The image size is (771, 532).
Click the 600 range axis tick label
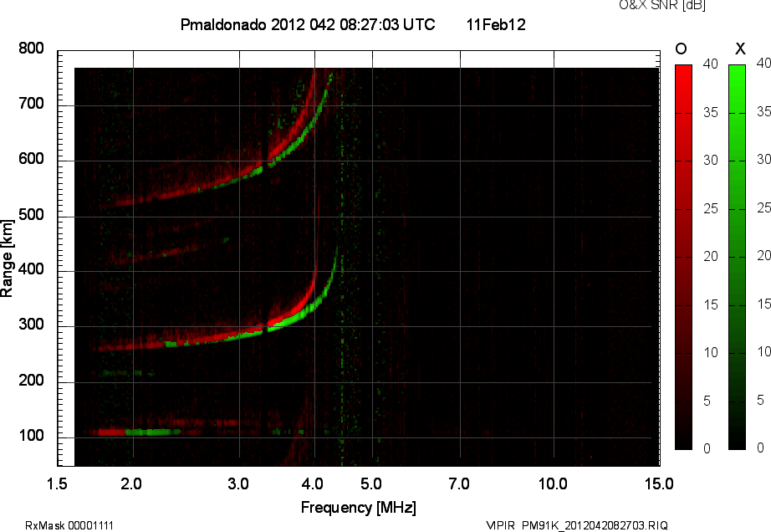click(31, 159)
